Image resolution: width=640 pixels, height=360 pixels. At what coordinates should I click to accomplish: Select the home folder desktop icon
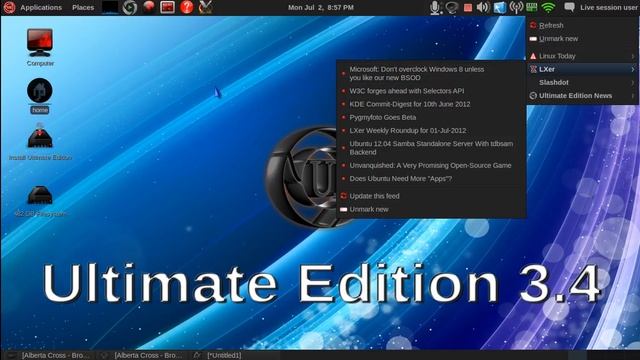click(x=40, y=96)
